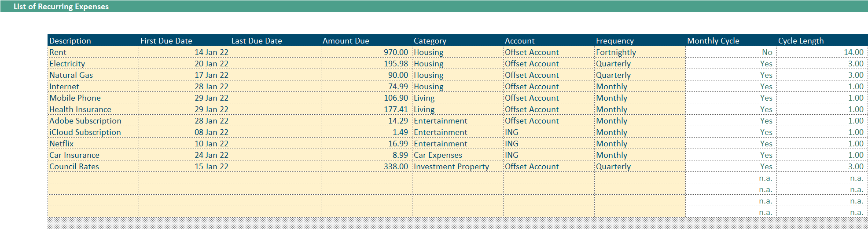Click the Electricity first due date cell

(x=184, y=63)
